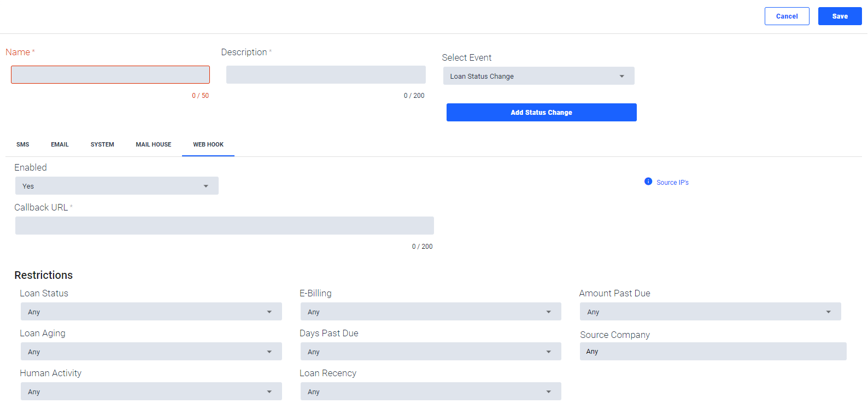Open the Loan Status restriction dropdown
868x409 pixels.
[151, 312]
